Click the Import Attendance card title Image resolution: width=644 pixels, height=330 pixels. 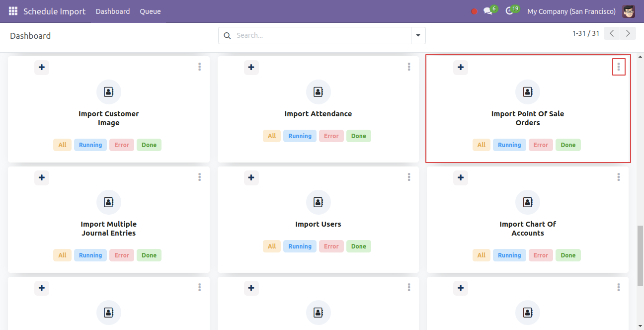319,114
